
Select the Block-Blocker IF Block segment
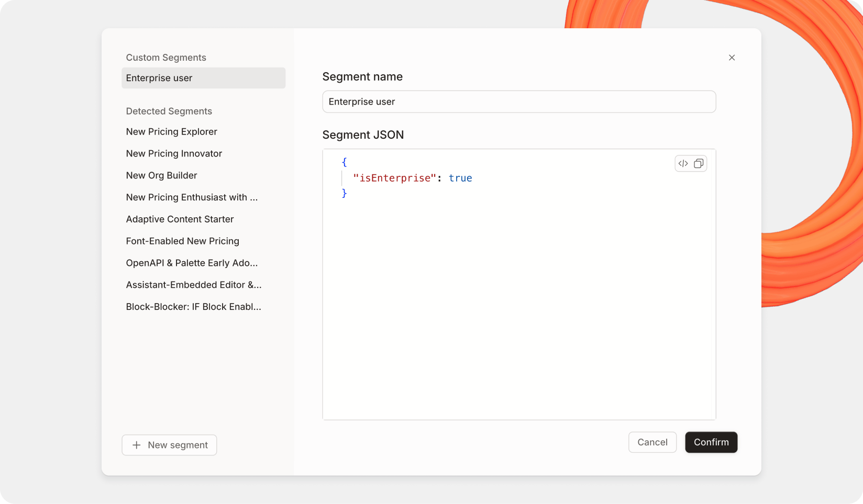click(x=193, y=307)
